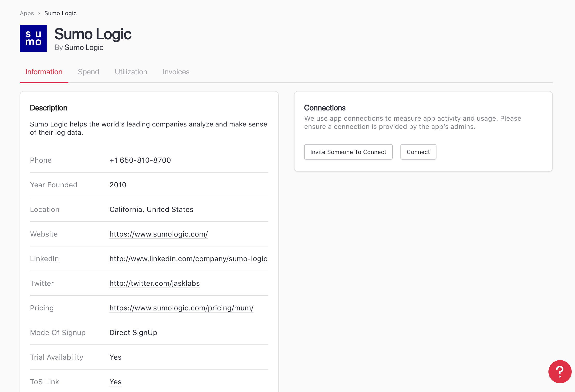Screen dimensions: 575x392
Task: Click Invite Someone To Connect button
Action: pos(348,152)
